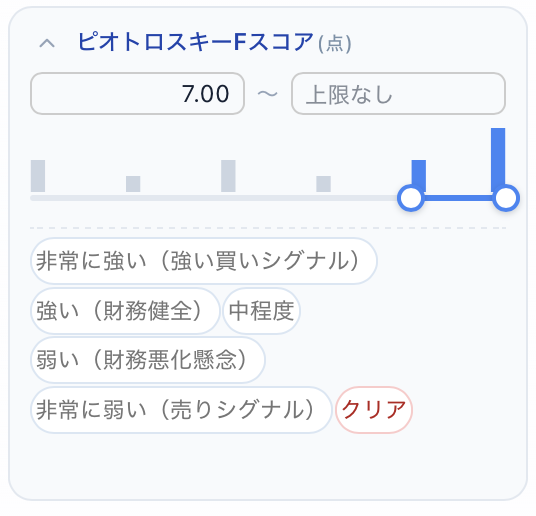Focus the 上限なし upper bound field
536x516 pixels.
pos(398,93)
